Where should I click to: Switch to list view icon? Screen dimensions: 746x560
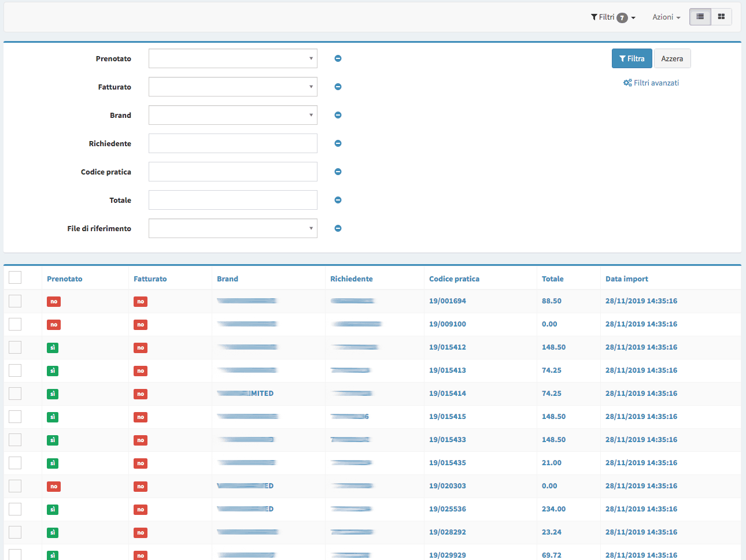click(x=700, y=17)
